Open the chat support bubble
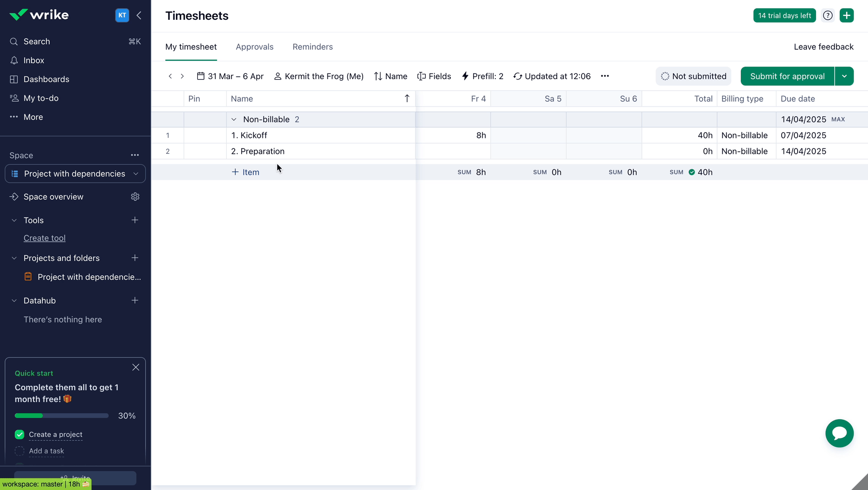This screenshot has width=868, height=490. (839, 433)
